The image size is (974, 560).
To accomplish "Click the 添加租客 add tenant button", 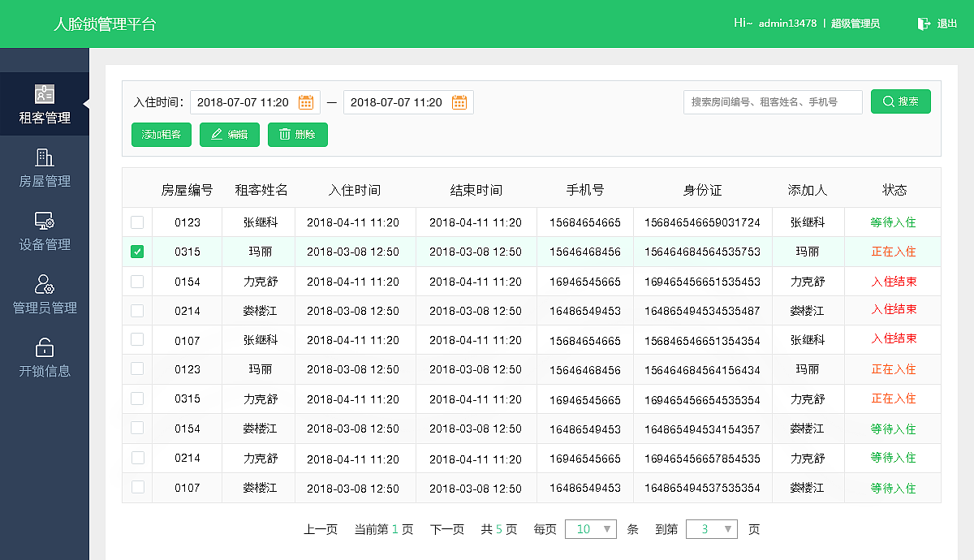I will tap(161, 135).
